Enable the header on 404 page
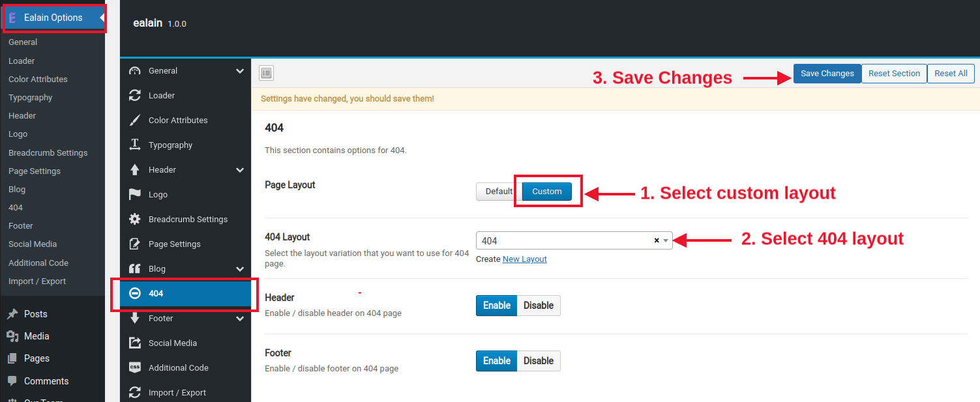 [x=497, y=306]
